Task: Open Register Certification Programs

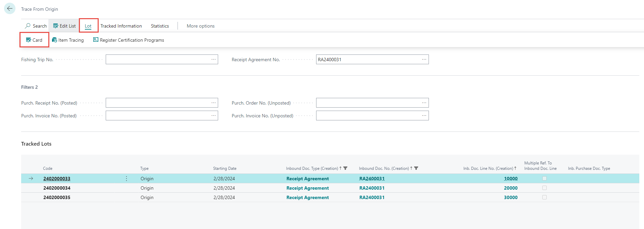Action: click(129, 40)
